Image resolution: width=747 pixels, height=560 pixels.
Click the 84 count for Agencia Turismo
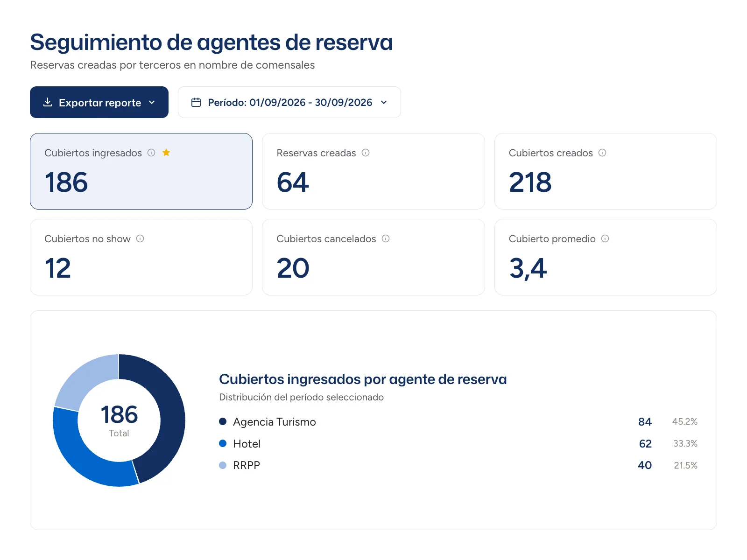click(645, 422)
